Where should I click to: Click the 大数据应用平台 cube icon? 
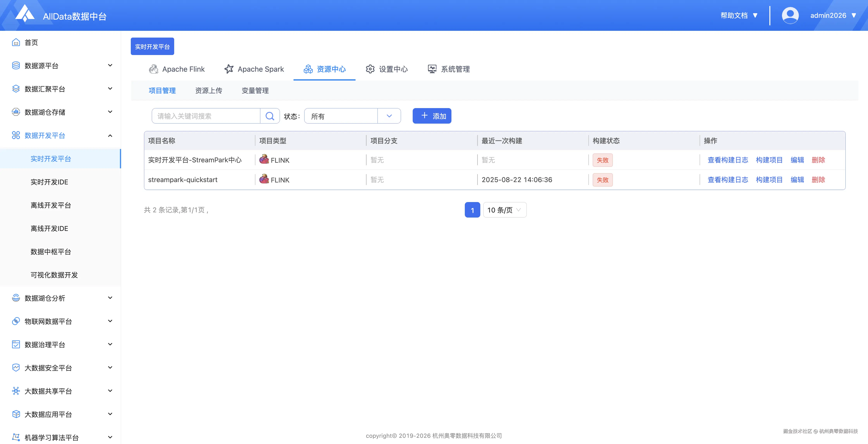pos(16,414)
